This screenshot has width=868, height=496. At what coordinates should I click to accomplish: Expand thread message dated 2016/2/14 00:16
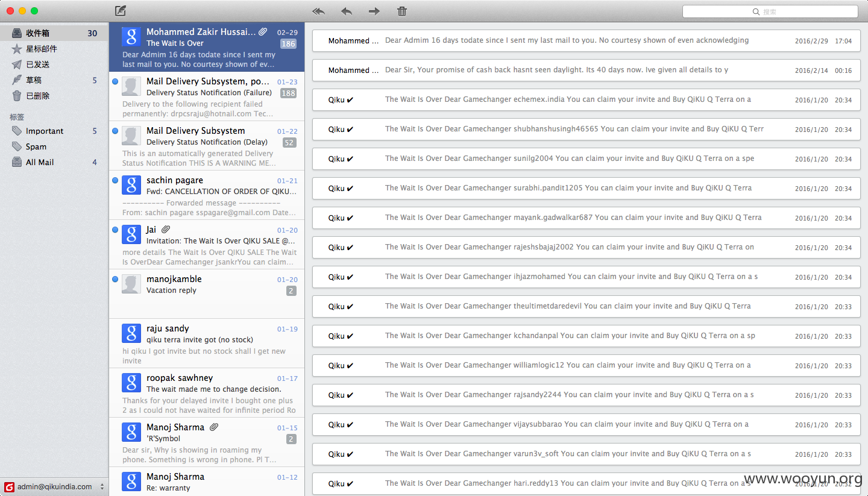coord(586,71)
